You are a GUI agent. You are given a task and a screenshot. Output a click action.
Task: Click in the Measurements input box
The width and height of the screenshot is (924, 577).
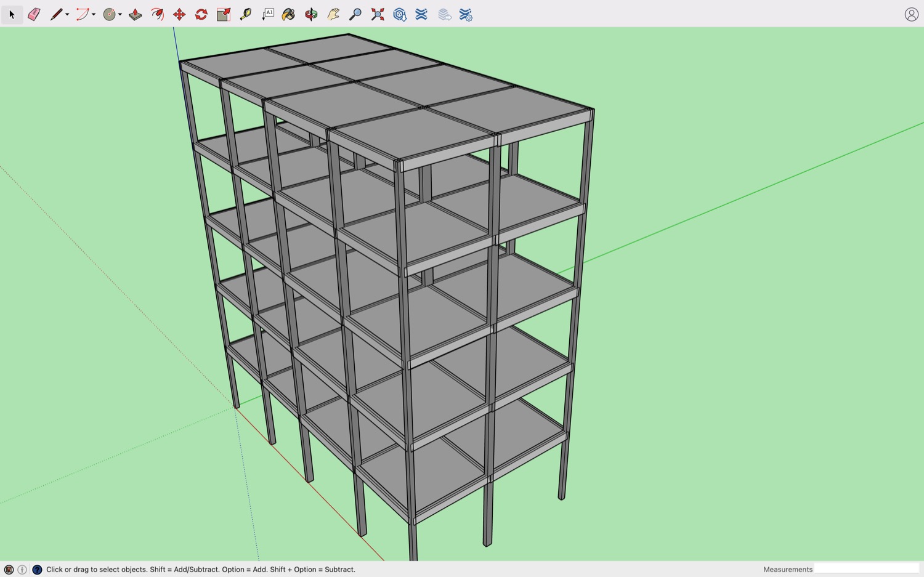867,568
